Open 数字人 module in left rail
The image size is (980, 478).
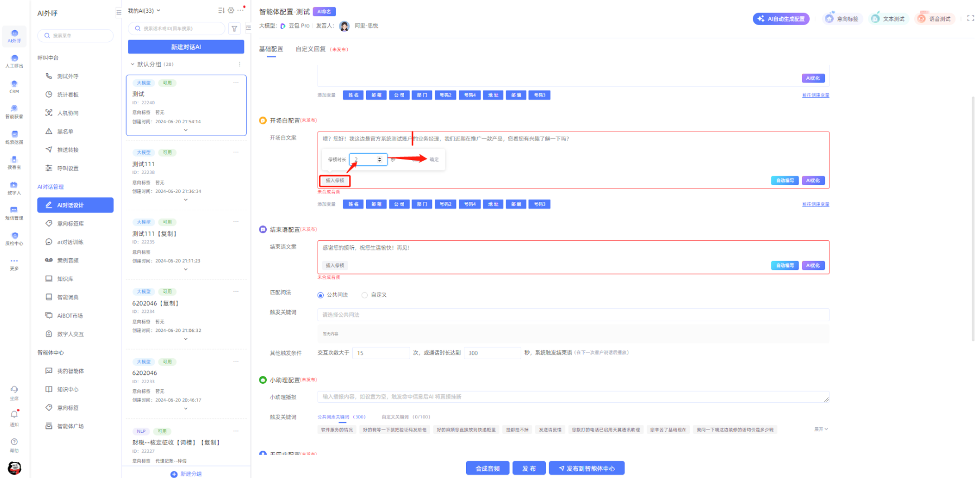[14, 187]
